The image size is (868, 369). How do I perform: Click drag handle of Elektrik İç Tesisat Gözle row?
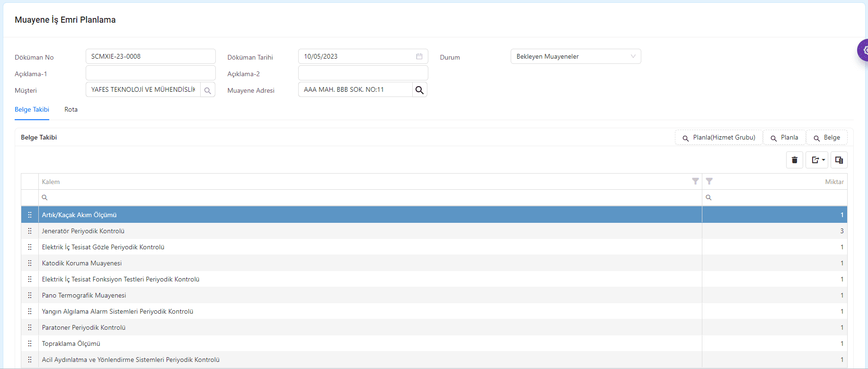(x=30, y=247)
